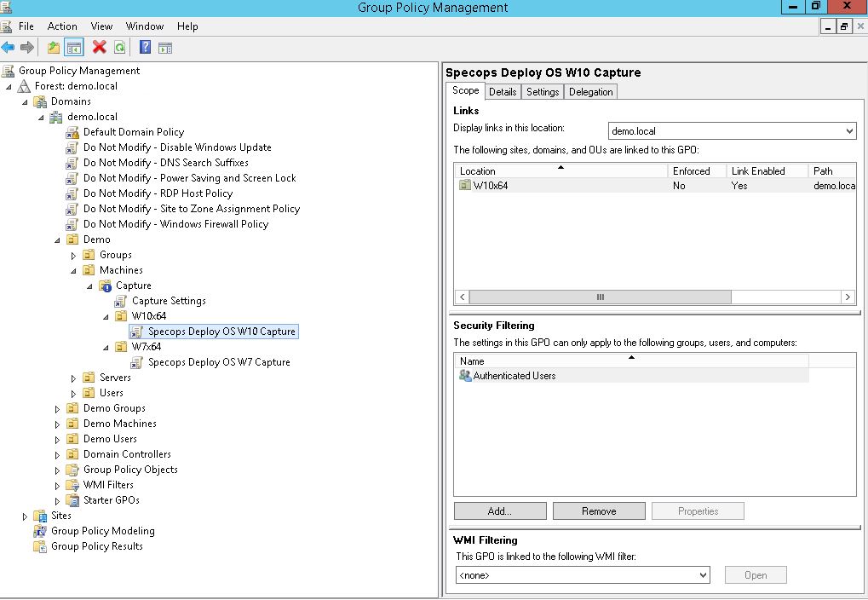Select Do Not Modify - RDP Host Policy
The image size is (868, 600).
tap(158, 193)
